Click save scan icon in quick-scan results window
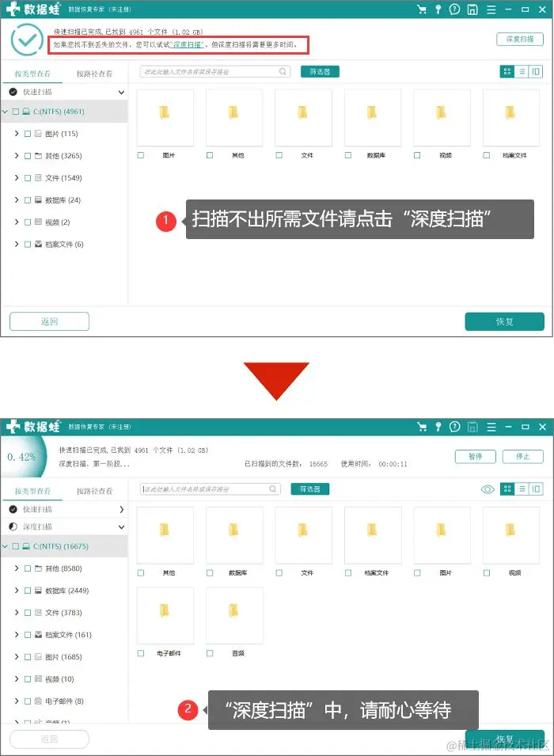The height and width of the screenshot is (756, 554). tap(472, 9)
